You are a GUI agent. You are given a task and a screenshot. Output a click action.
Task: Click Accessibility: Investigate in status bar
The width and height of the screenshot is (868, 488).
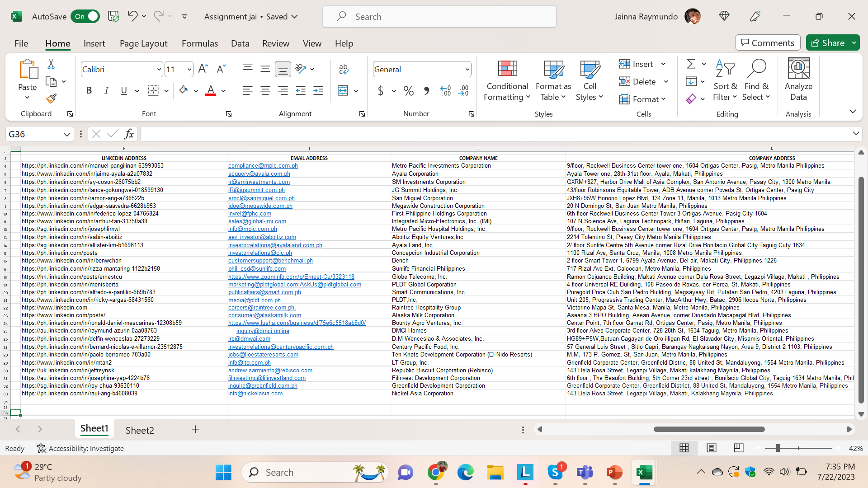80,448
